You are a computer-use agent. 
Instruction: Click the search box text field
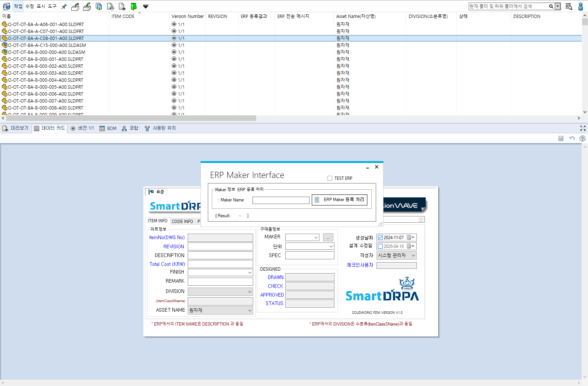(508, 6)
